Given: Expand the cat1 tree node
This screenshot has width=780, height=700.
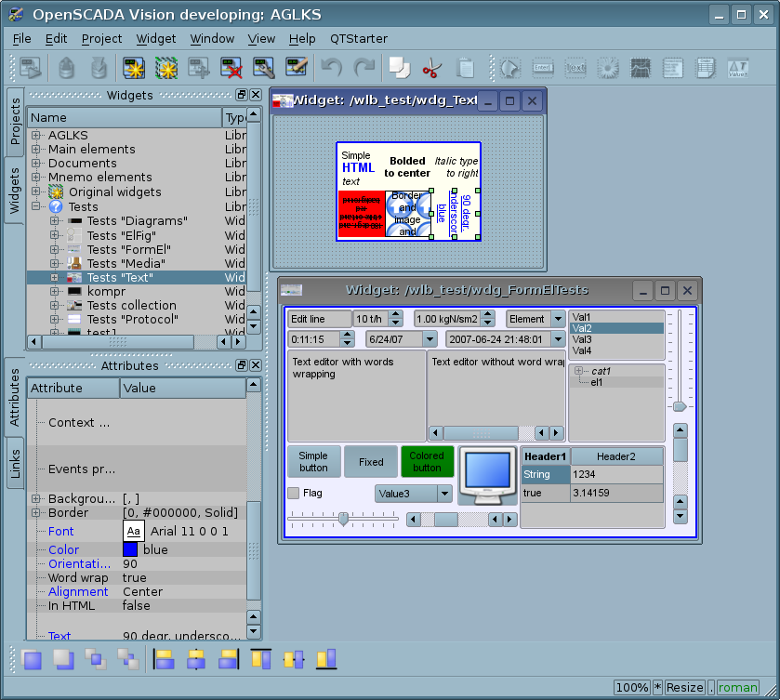Looking at the screenshot, I should [x=579, y=371].
